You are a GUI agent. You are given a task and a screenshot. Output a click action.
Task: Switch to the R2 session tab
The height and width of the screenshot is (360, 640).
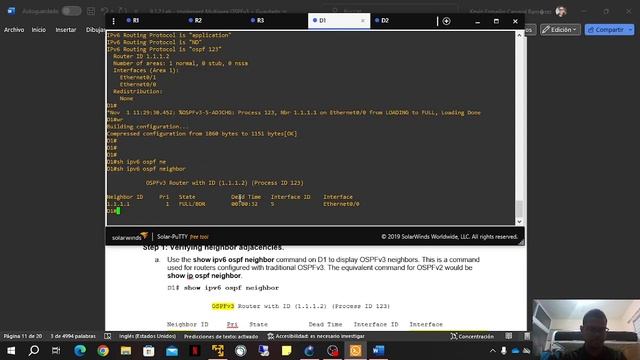pyautogui.click(x=195, y=20)
